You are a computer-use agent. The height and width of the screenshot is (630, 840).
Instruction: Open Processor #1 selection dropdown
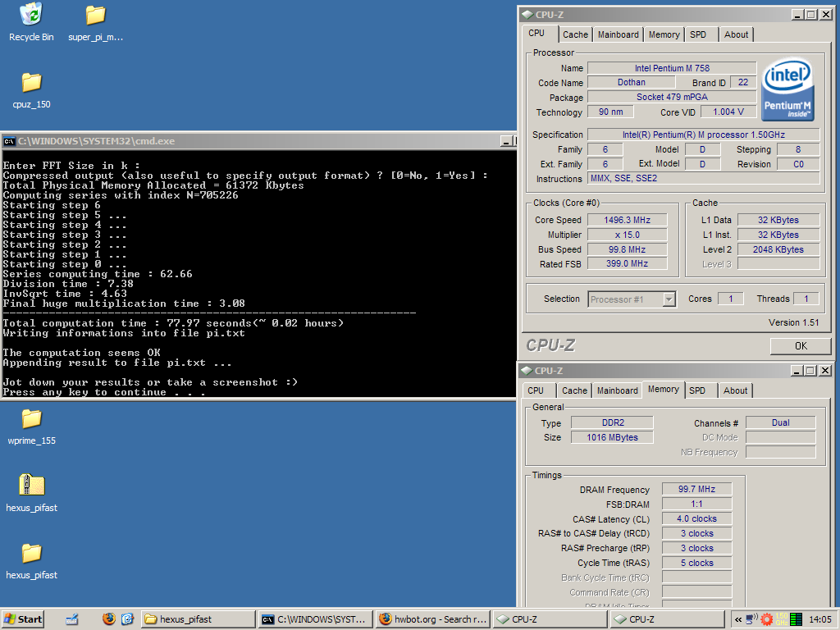(x=631, y=299)
